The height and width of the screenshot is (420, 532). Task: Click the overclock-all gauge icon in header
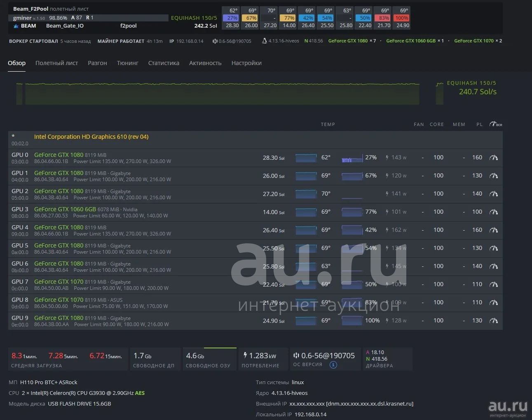(x=495, y=124)
